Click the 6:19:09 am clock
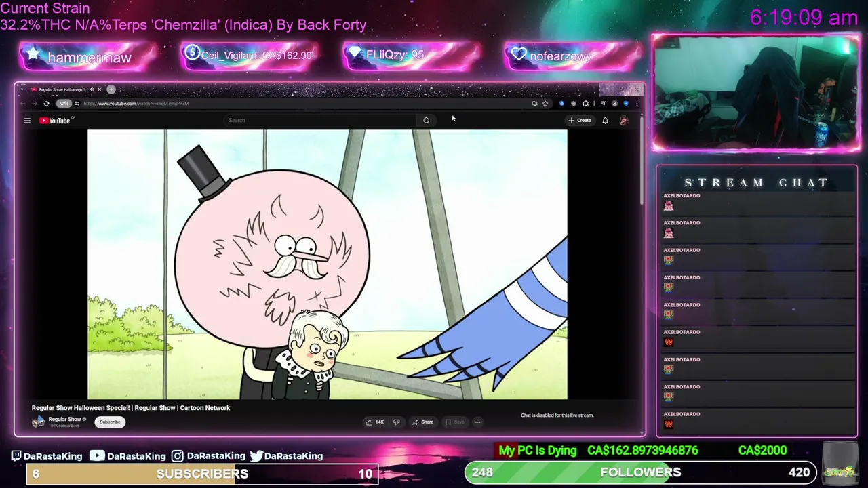The image size is (868, 488). 804,18
